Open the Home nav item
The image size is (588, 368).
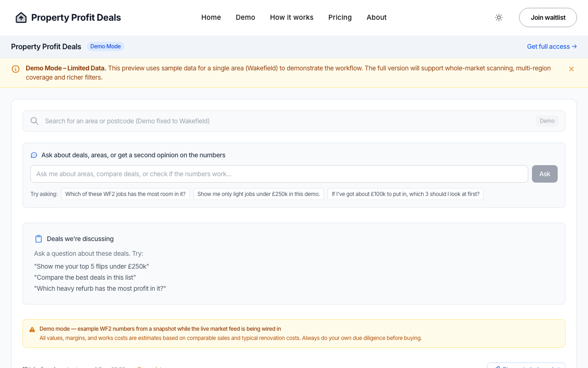211,17
